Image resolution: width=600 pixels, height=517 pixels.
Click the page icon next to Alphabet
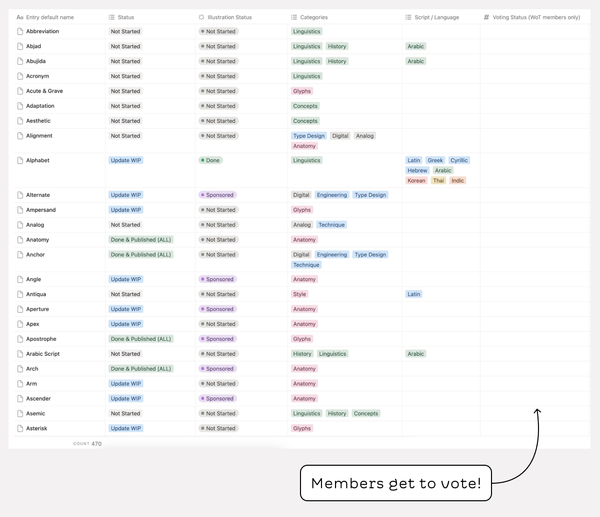20,160
